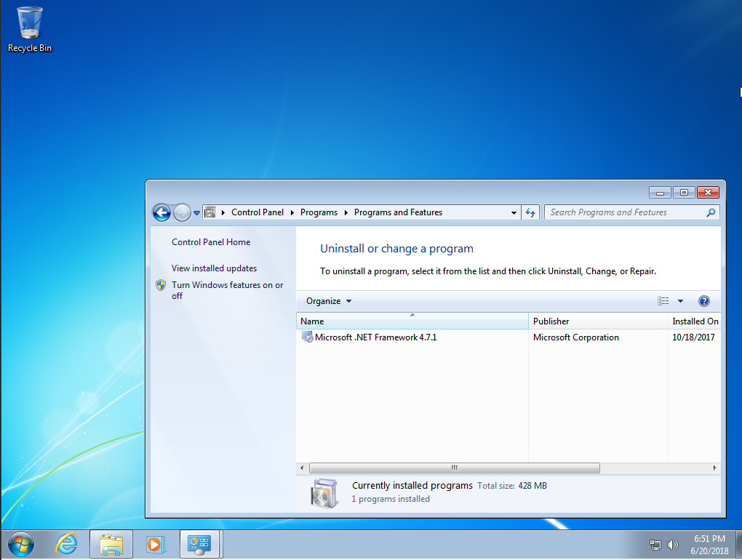The height and width of the screenshot is (560, 742).
Task: Click the Forward navigation arrow
Action: coord(182,213)
